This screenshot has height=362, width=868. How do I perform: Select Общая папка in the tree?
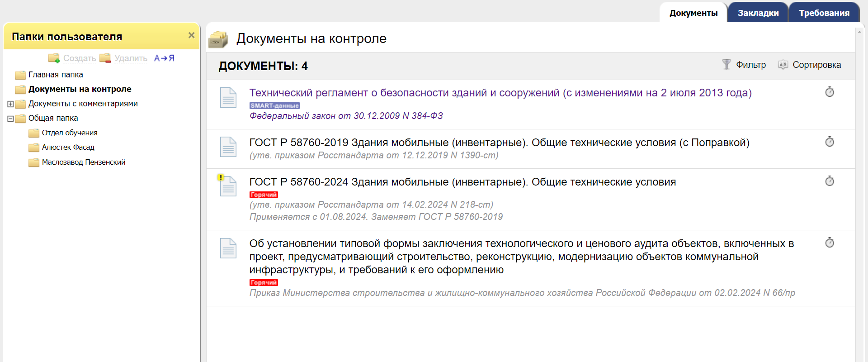tap(53, 118)
